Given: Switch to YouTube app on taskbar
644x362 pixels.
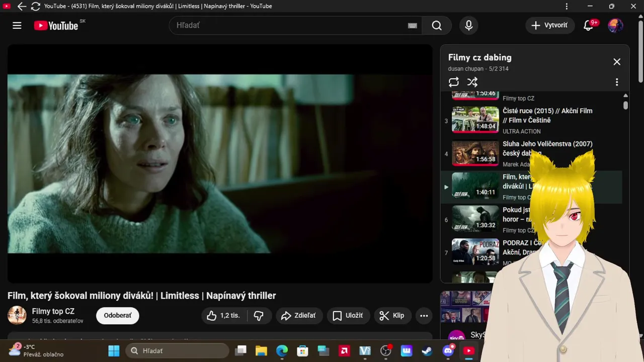Looking at the screenshot, I should click(x=468, y=350).
